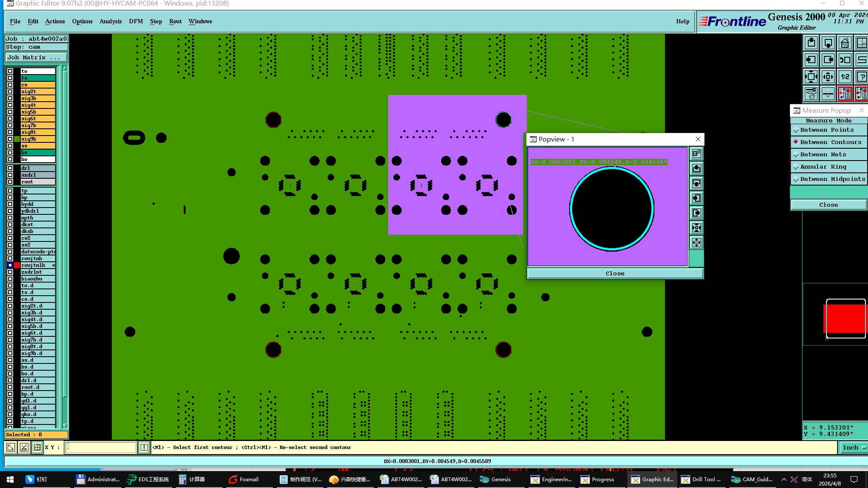Open the Inch units dropdown

(852, 447)
